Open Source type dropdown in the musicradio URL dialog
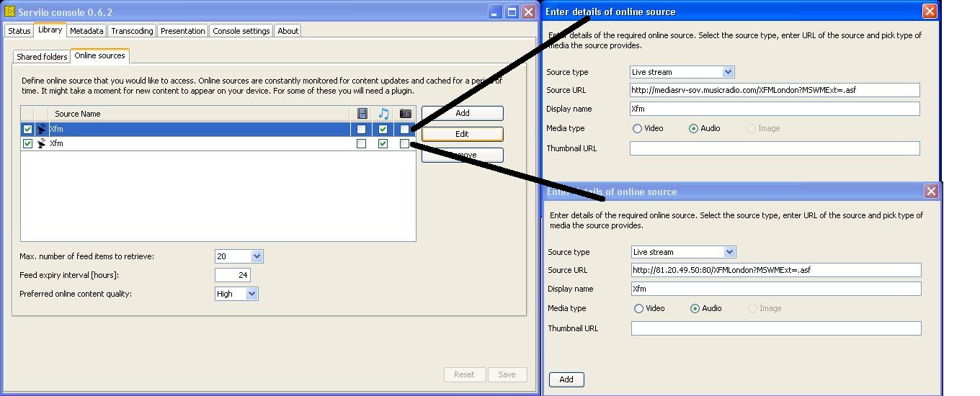This screenshot has height=396, width=980. click(728, 72)
